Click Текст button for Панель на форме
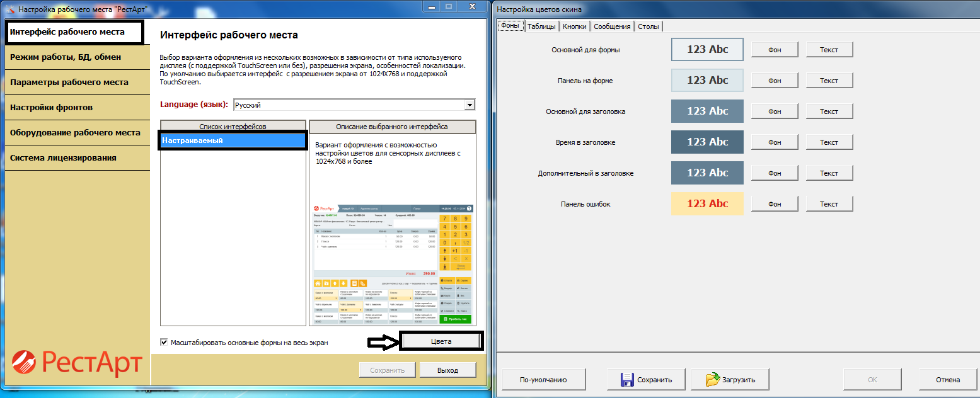Viewport: 980px width, 398px height. click(x=829, y=81)
